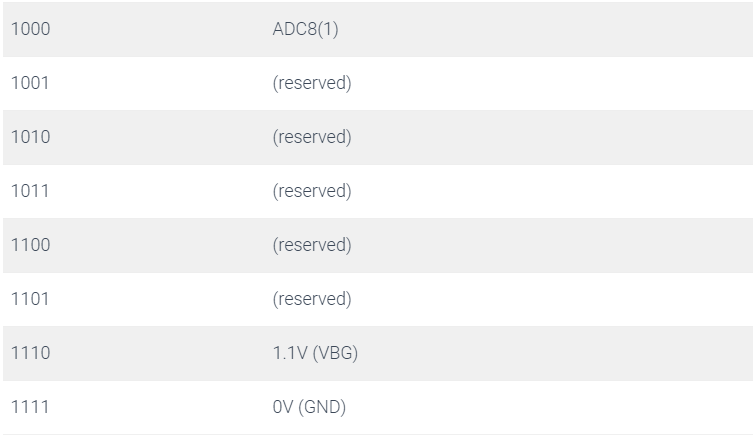
Task: Click the 1010 binary value
Action: click(30, 137)
